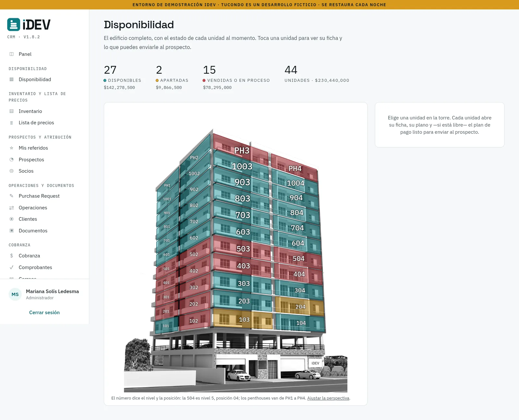Click user name Mariana Solís Ledesma
Viewport: 519px width, 420px height.
point(53,291)
